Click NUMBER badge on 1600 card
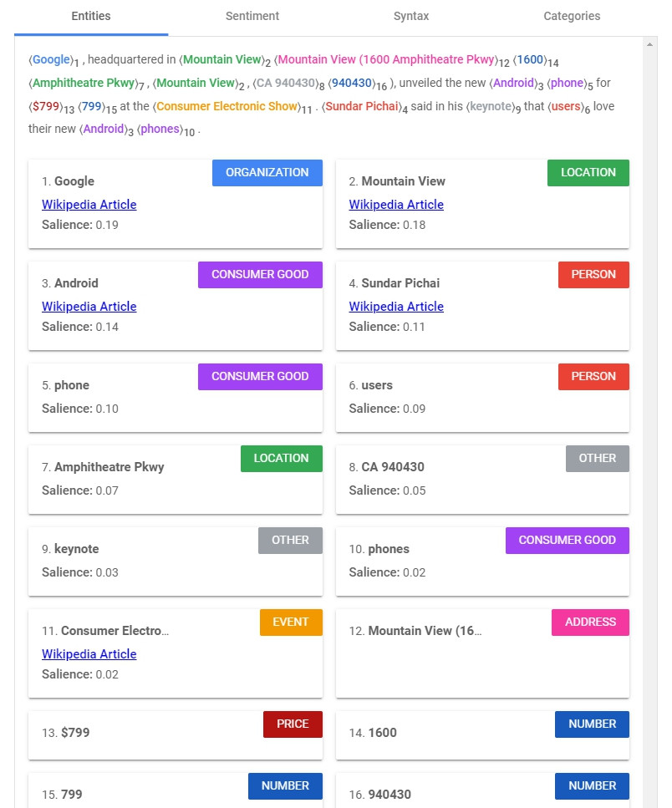 click(592, 724)
